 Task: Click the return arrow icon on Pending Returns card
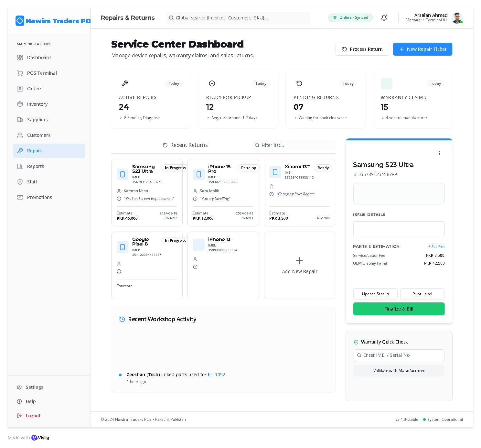299,83
